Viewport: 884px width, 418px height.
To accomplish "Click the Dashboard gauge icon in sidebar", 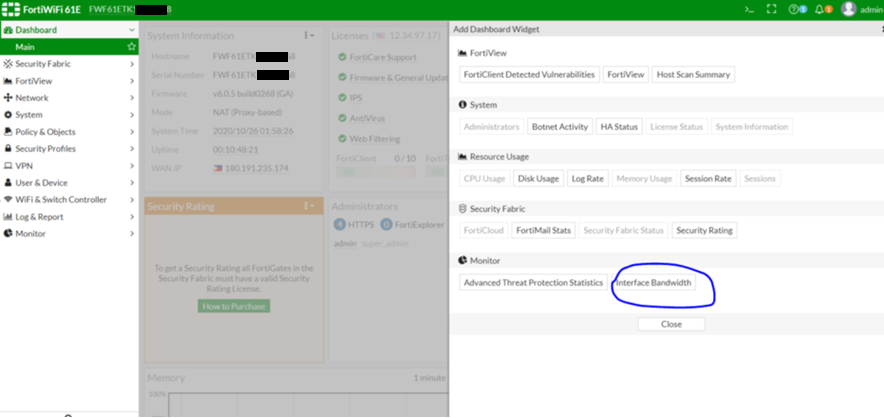I will [x=8, y=30].
